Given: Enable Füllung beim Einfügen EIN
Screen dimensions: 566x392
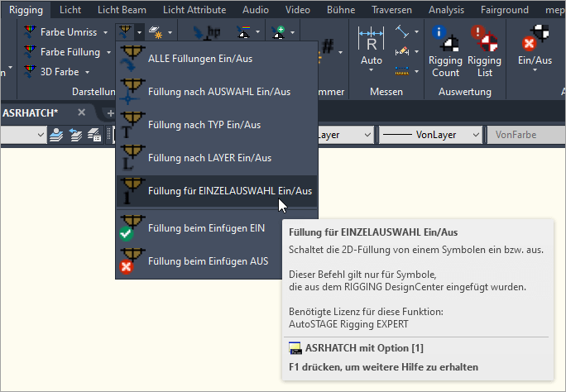Looking at the screenshot, I should pos(205,227).
